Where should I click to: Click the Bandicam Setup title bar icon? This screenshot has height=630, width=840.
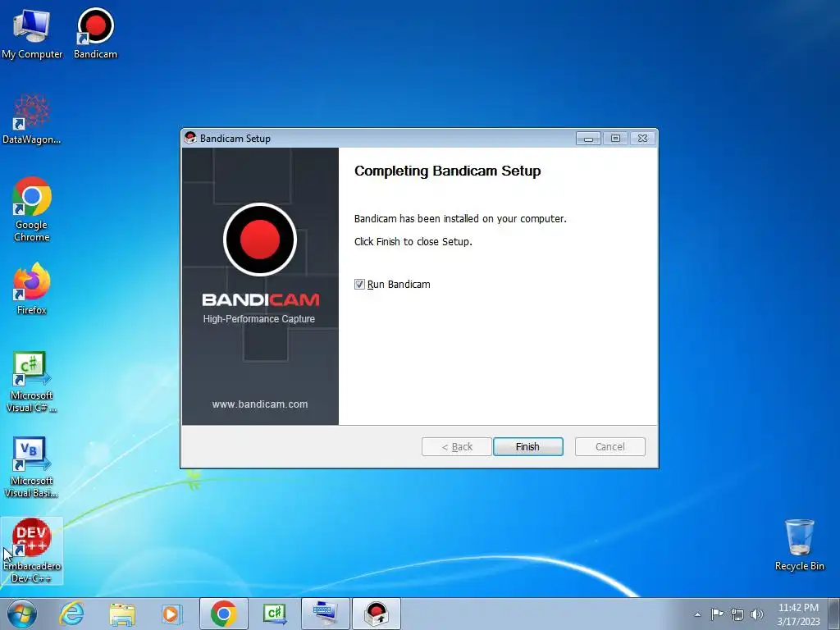click(x=190, y=138)
